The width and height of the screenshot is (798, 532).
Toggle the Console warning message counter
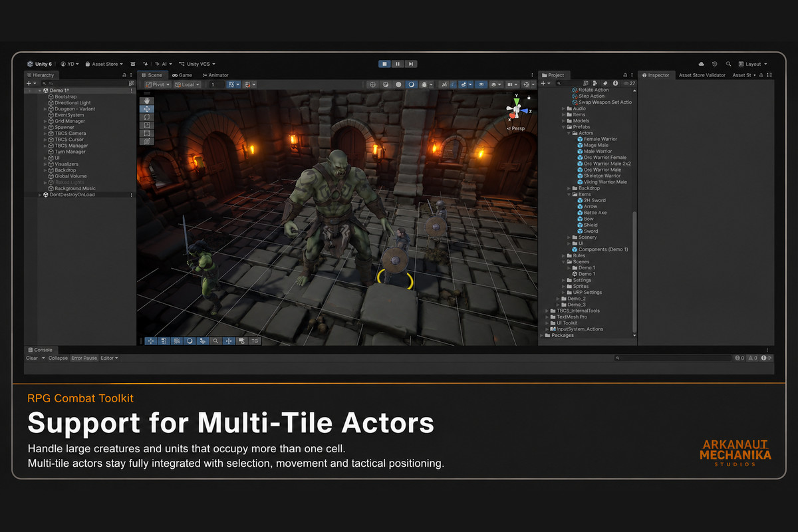pos(753,358)
